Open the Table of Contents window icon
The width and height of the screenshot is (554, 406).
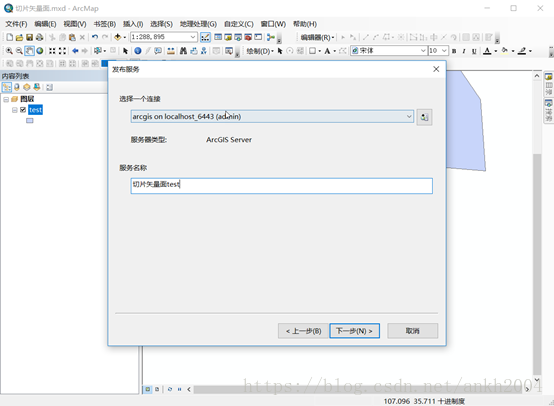[x=218, y=37]
